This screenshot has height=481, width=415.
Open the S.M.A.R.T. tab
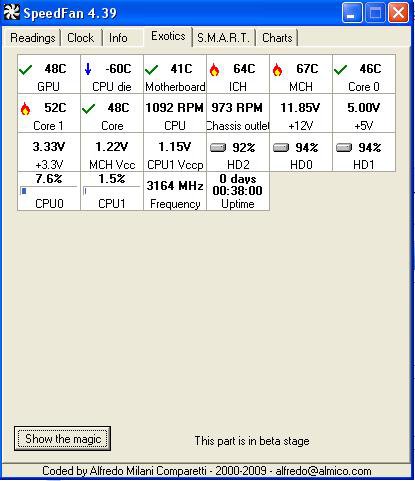click(x=223, y=38)
